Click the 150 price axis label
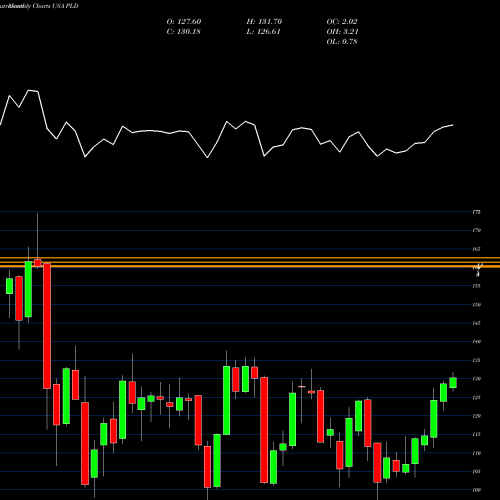 click(x=477, y=305)
